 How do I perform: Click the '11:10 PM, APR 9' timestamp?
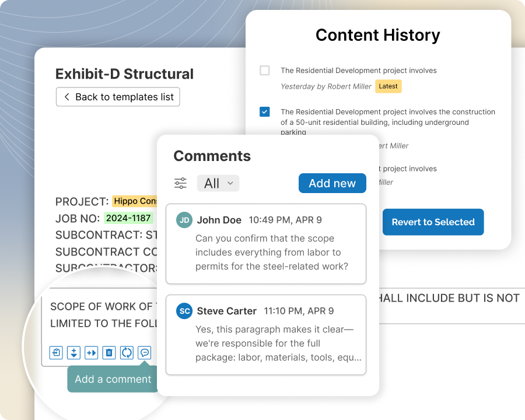[x=299, y=311]
